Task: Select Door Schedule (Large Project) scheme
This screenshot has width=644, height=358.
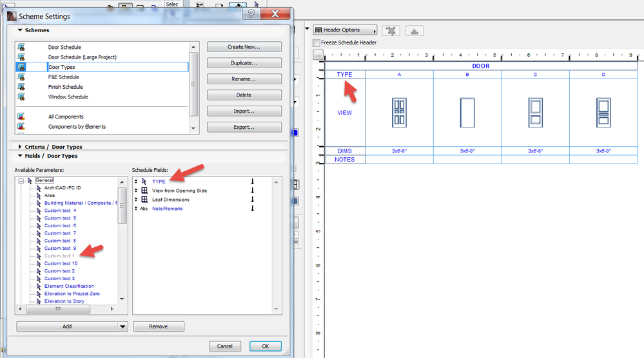Action: point(82,57)
